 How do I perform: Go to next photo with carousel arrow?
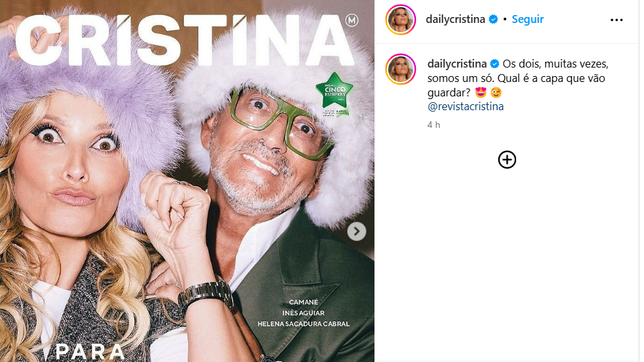(356, 231)
